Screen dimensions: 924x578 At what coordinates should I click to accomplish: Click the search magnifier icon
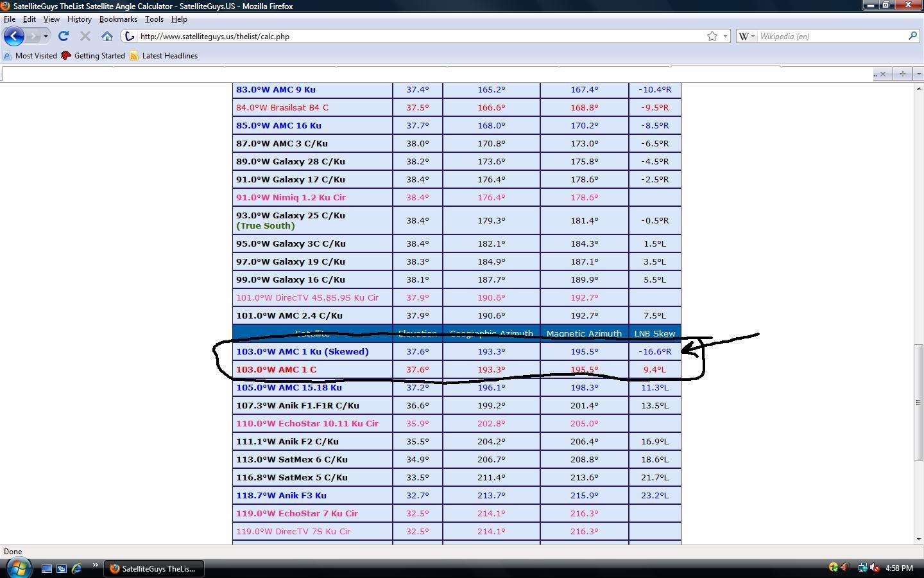(x=912, y=36)
